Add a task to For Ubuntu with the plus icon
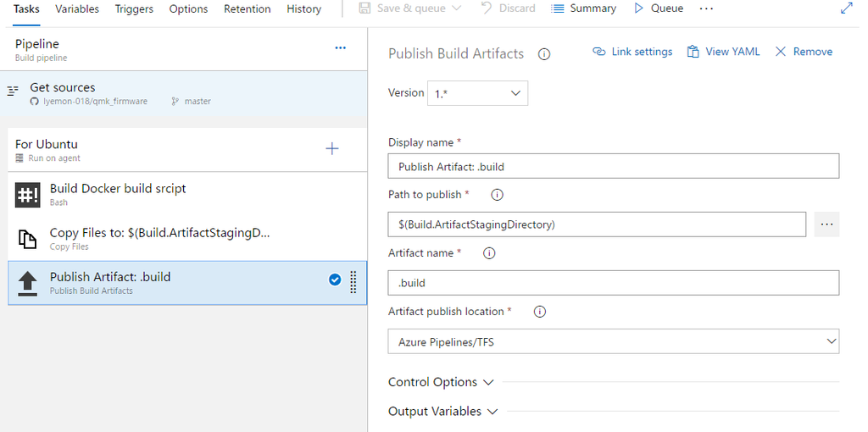 pos(332,148)
